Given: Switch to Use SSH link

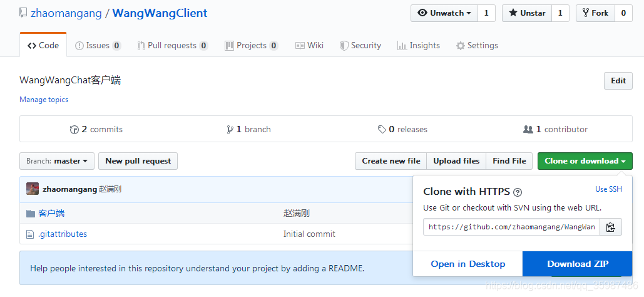Looking at the screenshot, I should 608,189.
